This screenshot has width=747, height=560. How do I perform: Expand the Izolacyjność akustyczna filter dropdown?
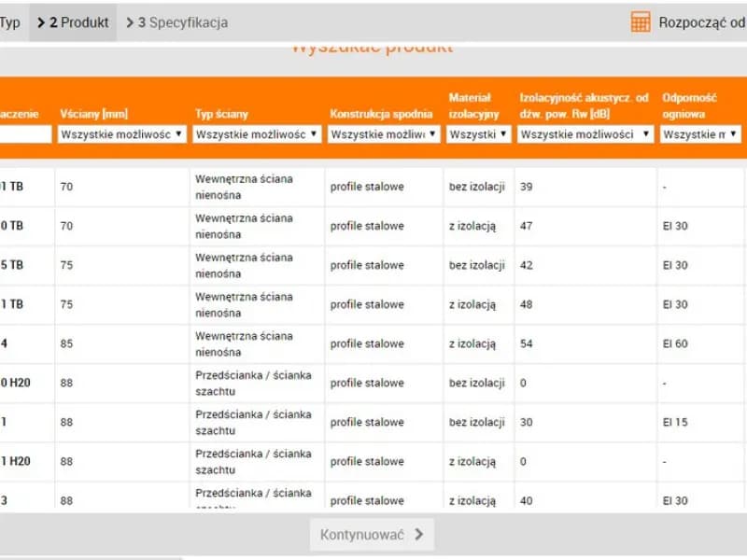click(x=584, y=133)
